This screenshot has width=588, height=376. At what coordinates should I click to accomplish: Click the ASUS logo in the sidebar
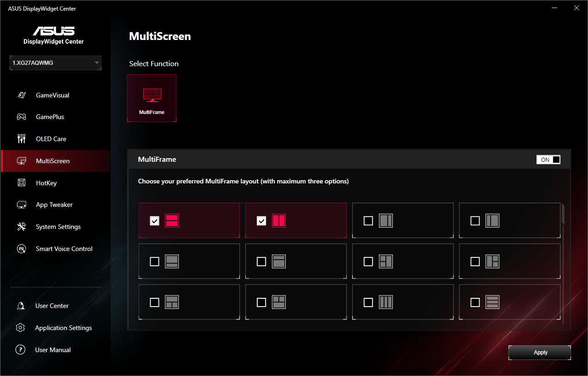tap(53, 31)
